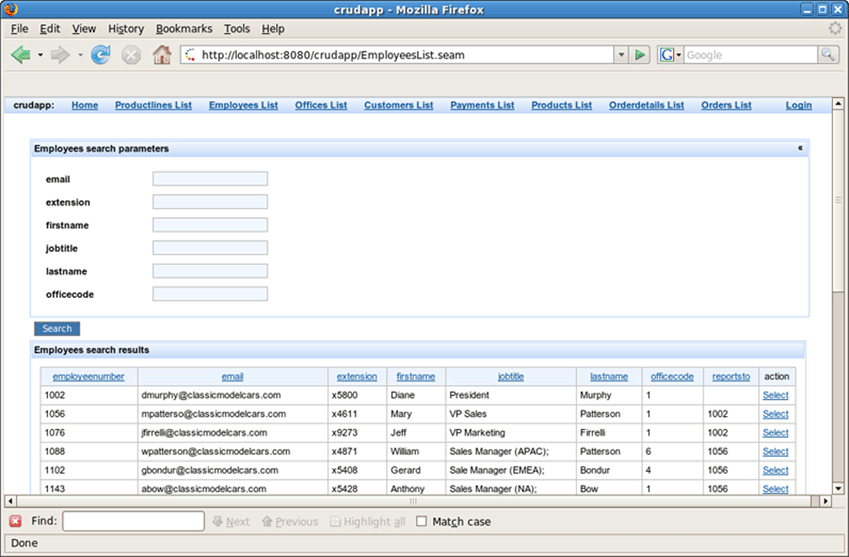
Task: Select employee 1002 Diane Murphy row
Action: coord(775,395)
